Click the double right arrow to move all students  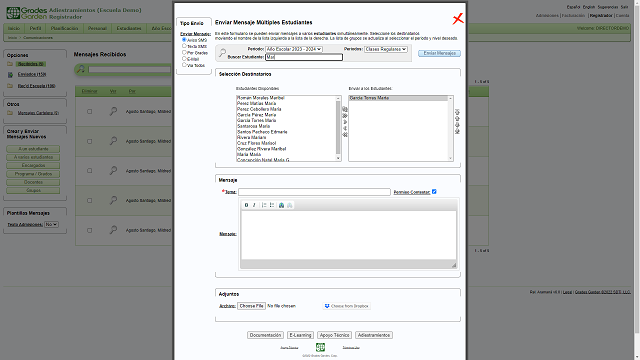[344, 116]
